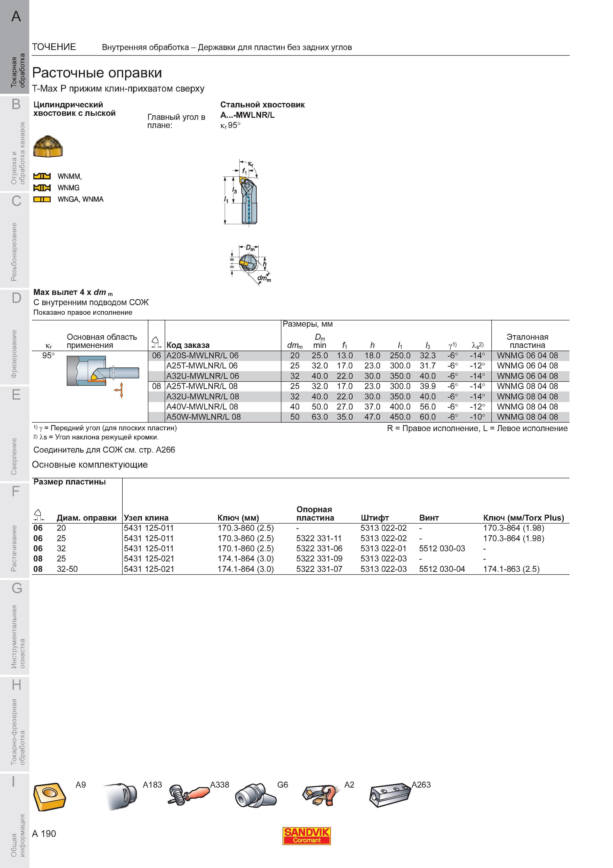Open section tab B Отрезка и обработка канавок

[15, 144]
